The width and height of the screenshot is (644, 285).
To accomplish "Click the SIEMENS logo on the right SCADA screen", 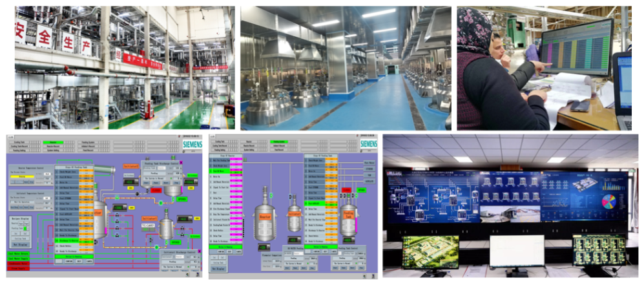I will [368, 143].
